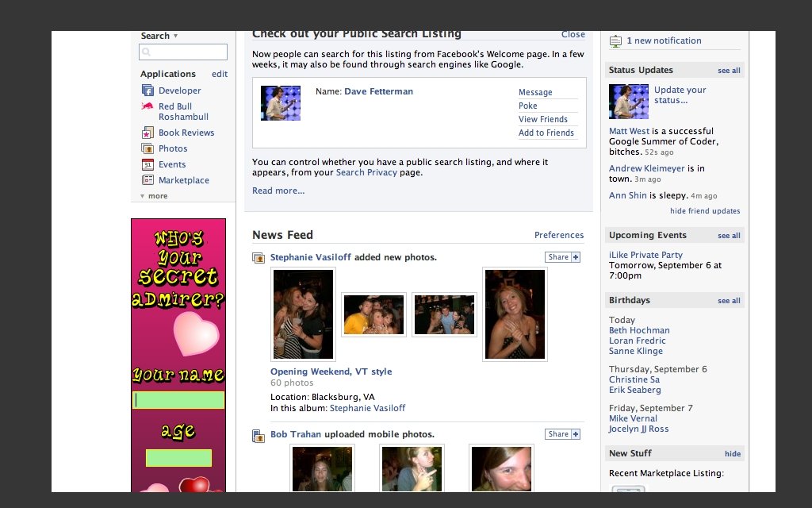Click the Events calendar icon
812x508 pixels.
(147, 164)
